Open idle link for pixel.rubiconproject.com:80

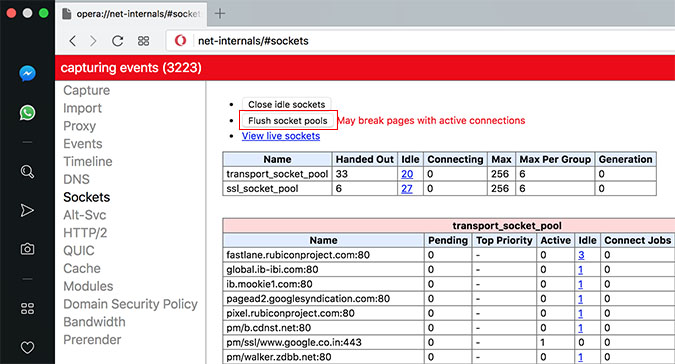[580, 313]
